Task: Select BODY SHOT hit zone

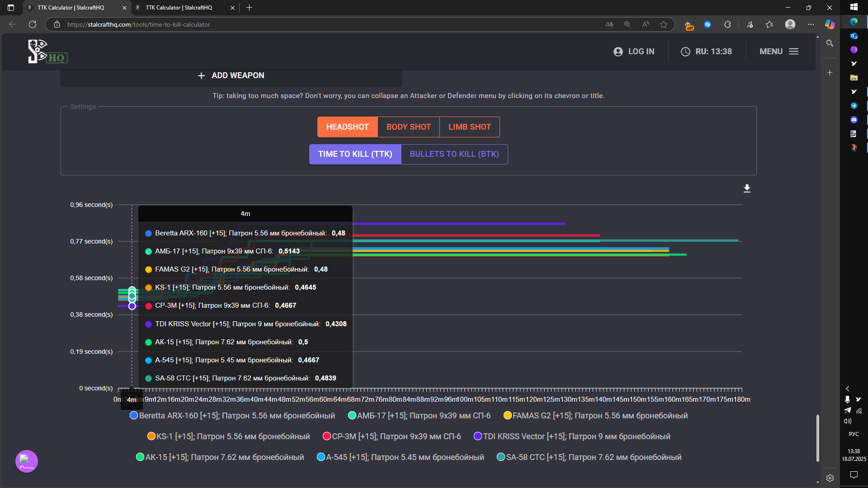Action: tap(409, 127)
